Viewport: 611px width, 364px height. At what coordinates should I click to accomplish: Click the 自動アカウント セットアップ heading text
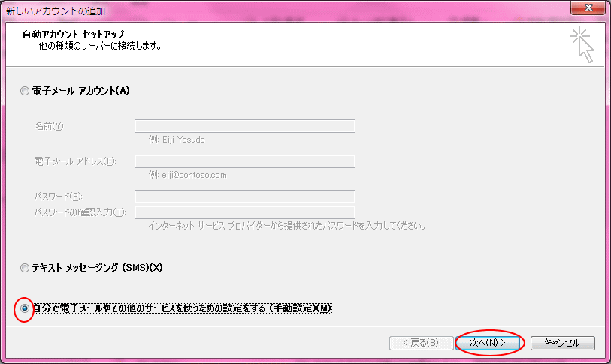coord(73,35)
